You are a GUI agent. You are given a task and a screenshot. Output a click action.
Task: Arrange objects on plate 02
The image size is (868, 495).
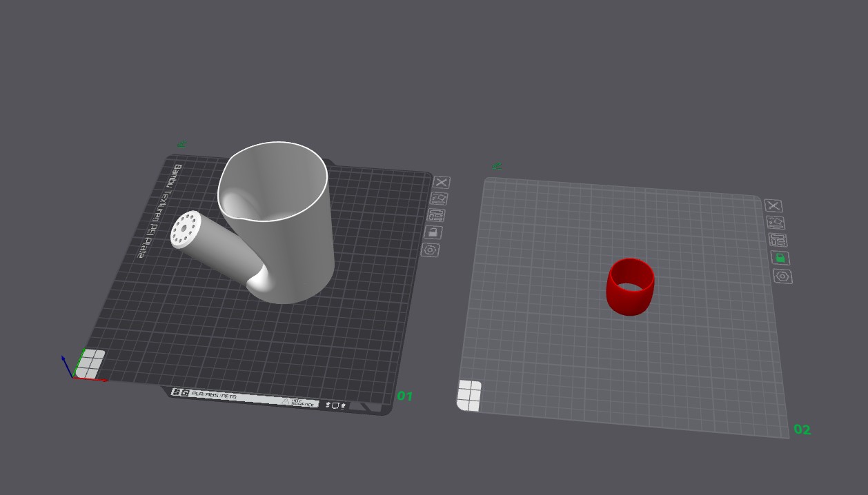[x=778, y=240]
